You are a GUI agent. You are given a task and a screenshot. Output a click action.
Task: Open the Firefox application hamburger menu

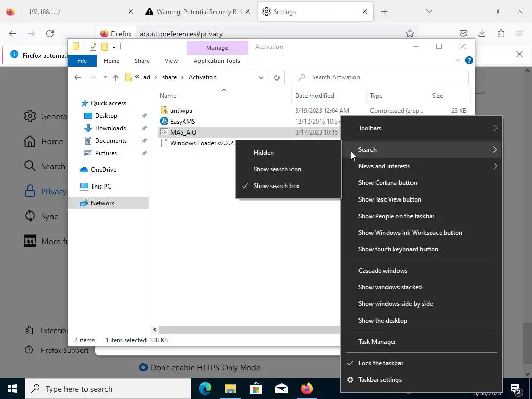point(520,33)
